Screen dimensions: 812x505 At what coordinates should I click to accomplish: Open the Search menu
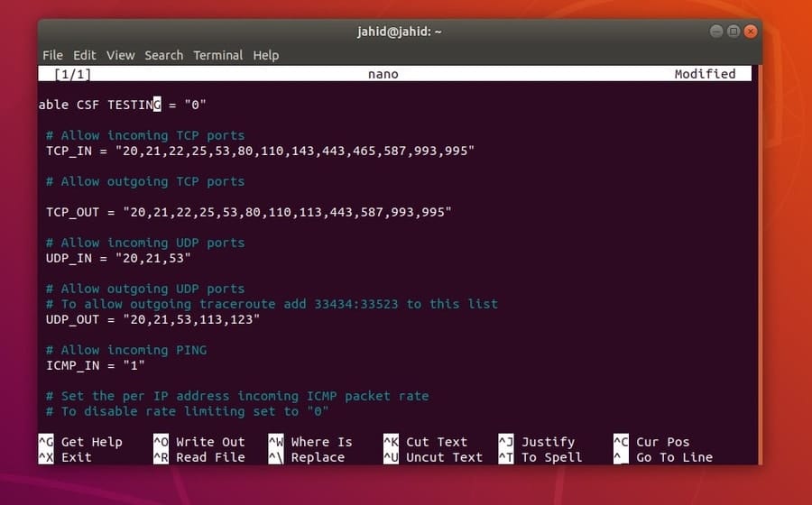click(163, 55)
